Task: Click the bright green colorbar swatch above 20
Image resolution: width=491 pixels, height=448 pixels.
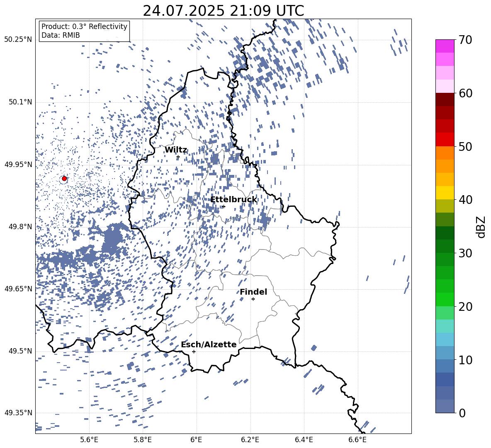Action: pyautogui.click(x=445, y=299)
